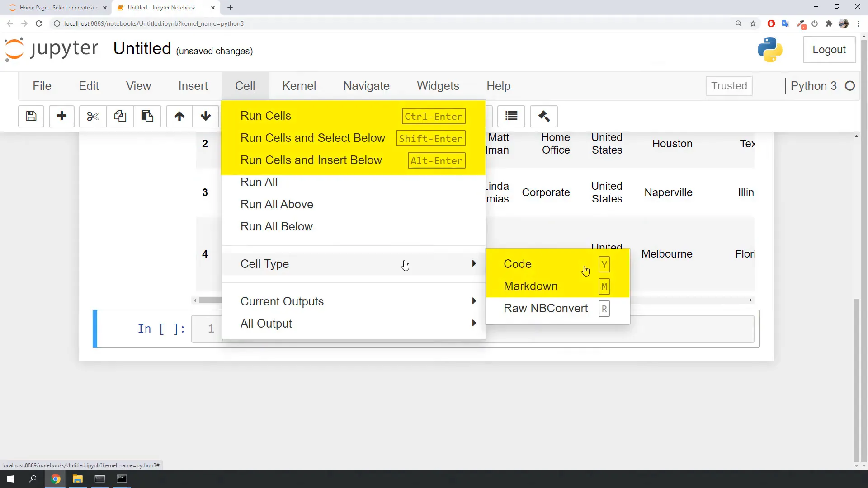Click the save notebook icon
The height and width of the screenshot is (488, 868).
point(31,116)
